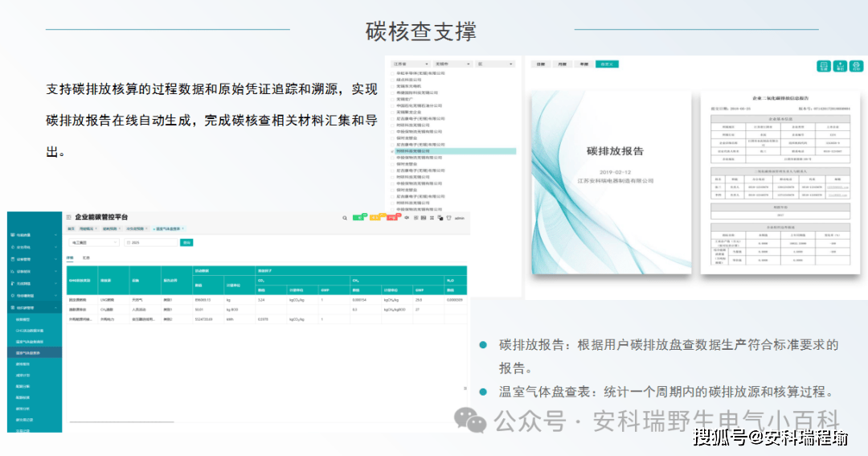Click the screen switch icon beside the shirt
Screen dimensions: 868x456
pos(440,218)
